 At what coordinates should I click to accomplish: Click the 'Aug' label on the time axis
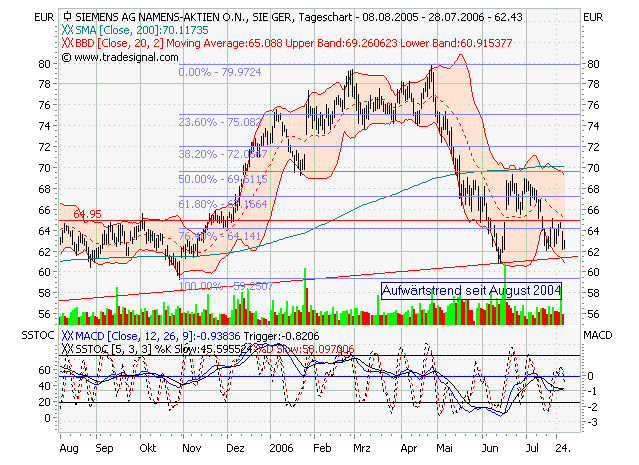pos(69,448)
